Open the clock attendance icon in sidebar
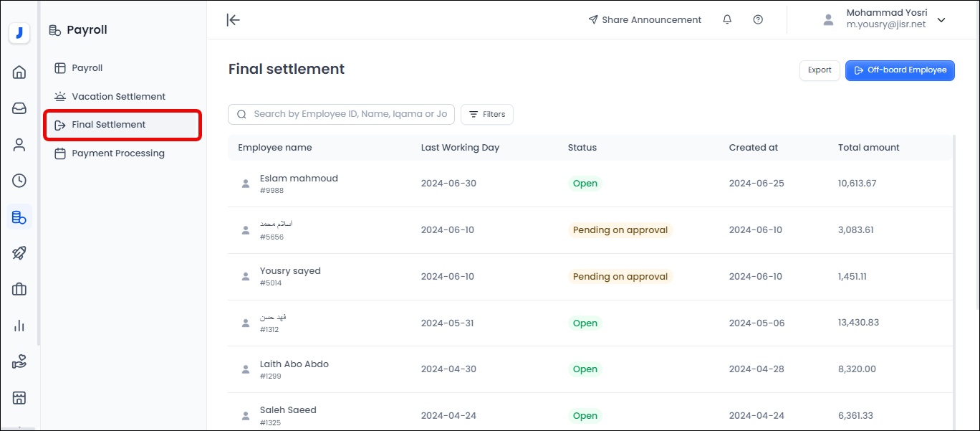980x431 pixels. point(19,181)
